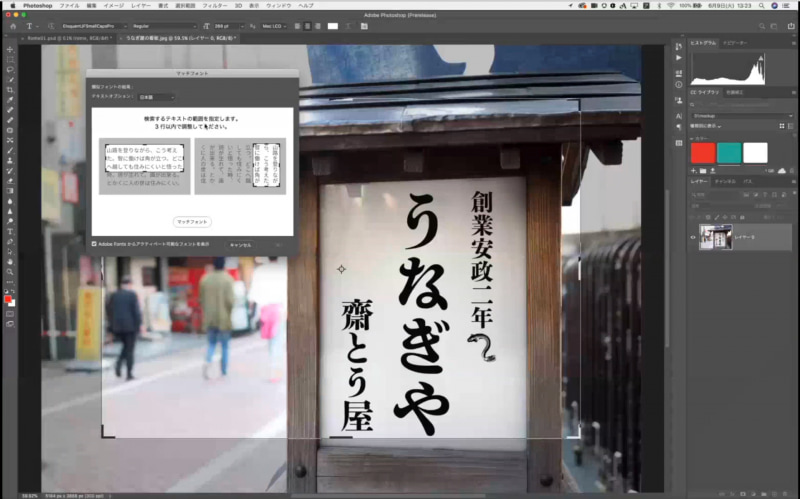
Task: Hide layer 0 with eye icon
Action: click(693, 237)
